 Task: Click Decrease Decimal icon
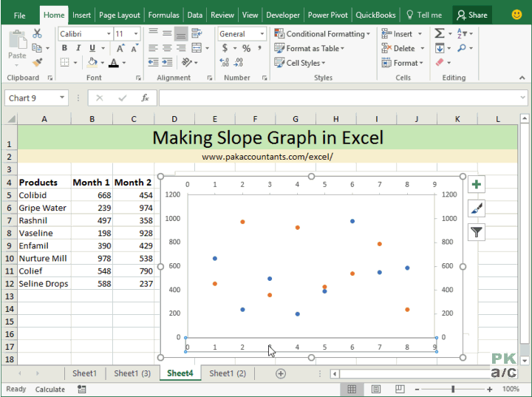238,62
